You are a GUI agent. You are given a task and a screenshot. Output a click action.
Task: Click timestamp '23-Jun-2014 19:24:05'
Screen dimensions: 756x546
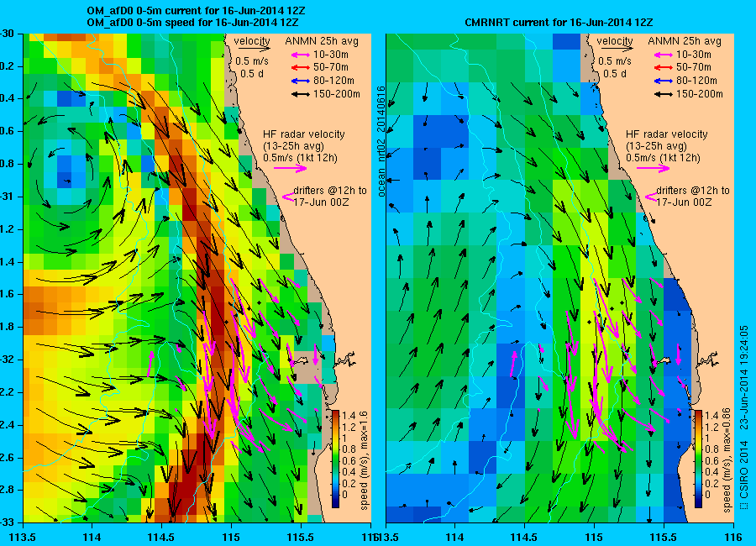point(743,377)
